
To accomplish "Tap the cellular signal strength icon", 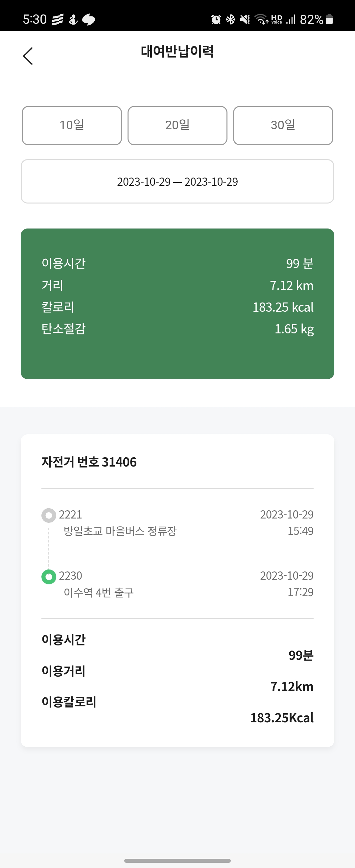I will pos(291,19).
